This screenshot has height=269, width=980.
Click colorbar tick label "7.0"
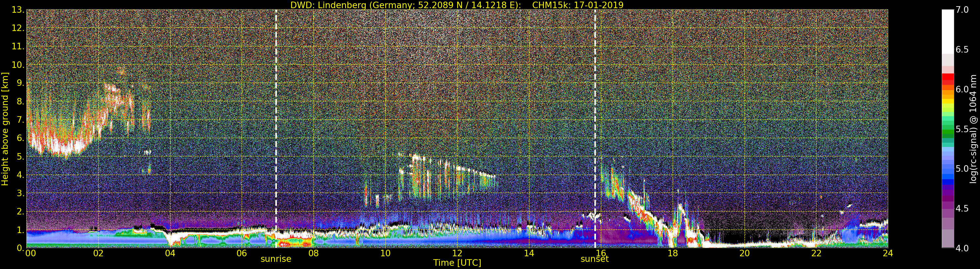pos(962,10)
